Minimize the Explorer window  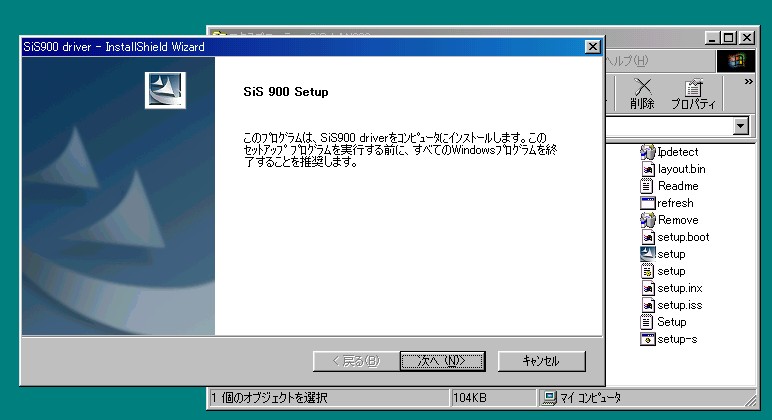[x=712, y=38]
